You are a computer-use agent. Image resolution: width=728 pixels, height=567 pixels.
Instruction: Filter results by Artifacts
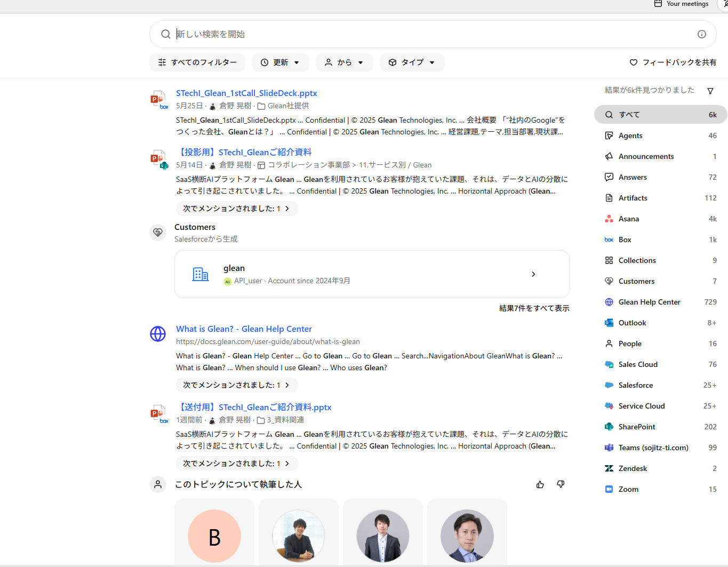pos(660,198)
